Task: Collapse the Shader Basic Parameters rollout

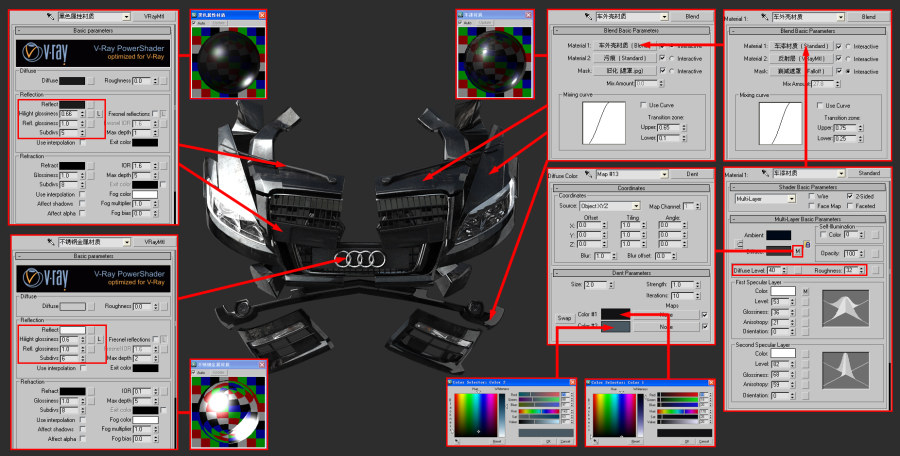Action: [x=808, y=187]
